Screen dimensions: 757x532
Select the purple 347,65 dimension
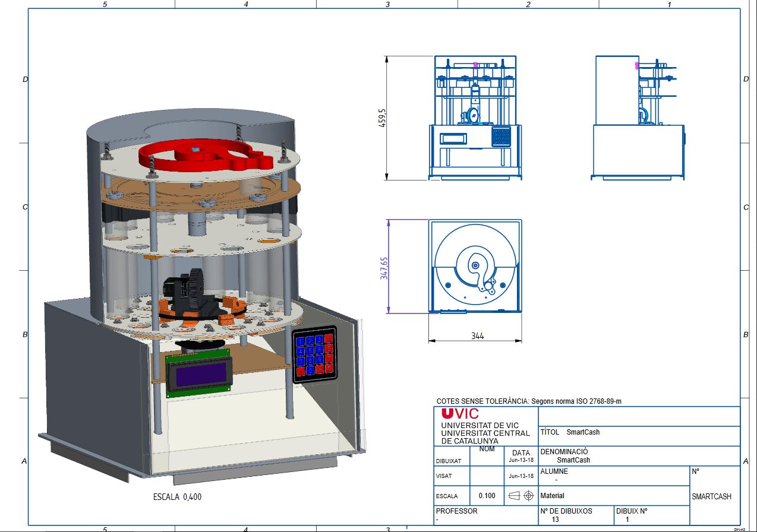tap(384, 268)
